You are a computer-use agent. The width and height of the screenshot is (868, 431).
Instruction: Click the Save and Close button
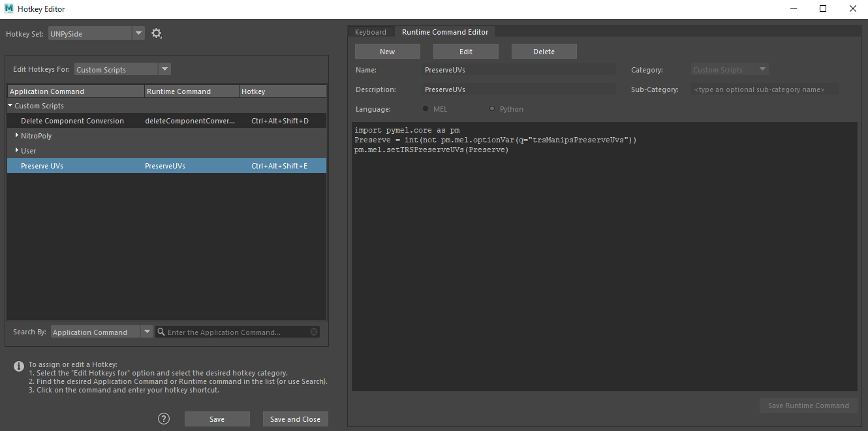click(x=295, y=419)
